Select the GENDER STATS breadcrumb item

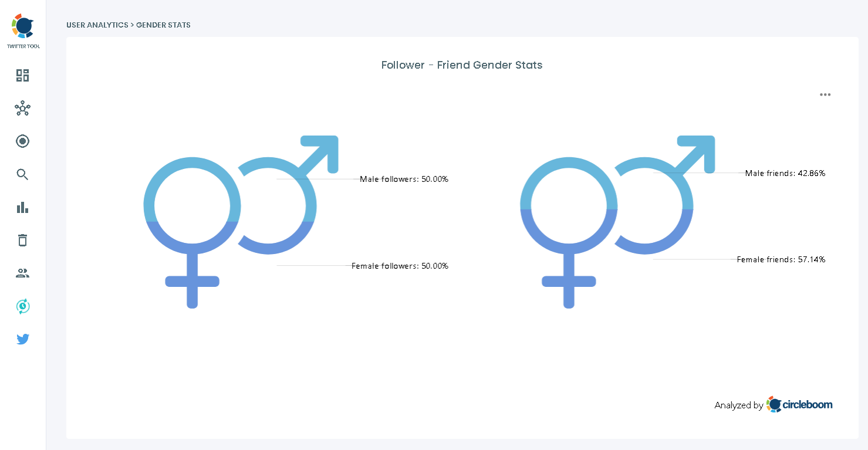coord(163,25)
